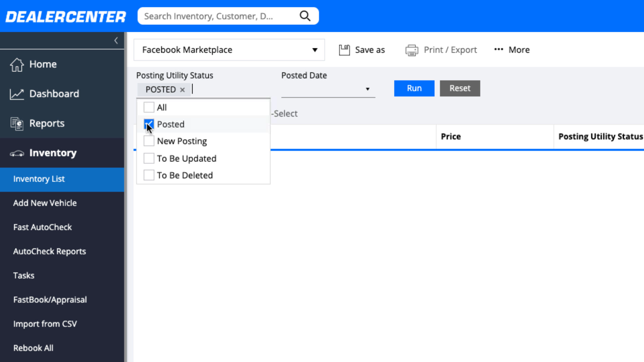The image size is (644, 362).
Task: Open the Facebook Marketplace dropdown
Action: point(229,50)
